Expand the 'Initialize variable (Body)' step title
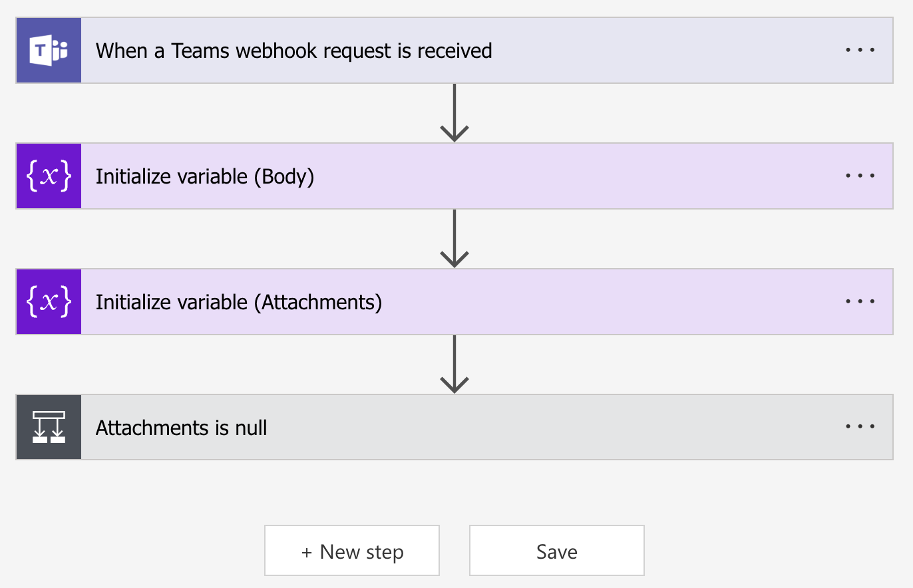Screen dimensions: 913x588 point(205,176)
